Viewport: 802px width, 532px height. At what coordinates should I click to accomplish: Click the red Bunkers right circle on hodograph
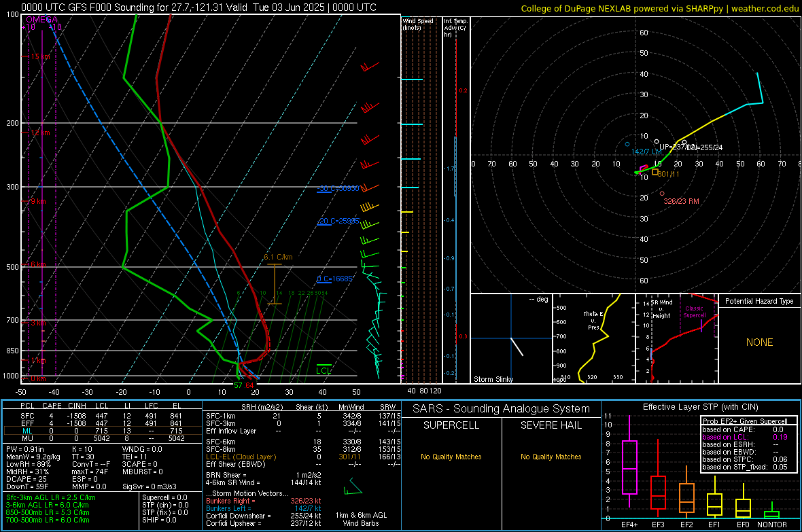[662, 194]
